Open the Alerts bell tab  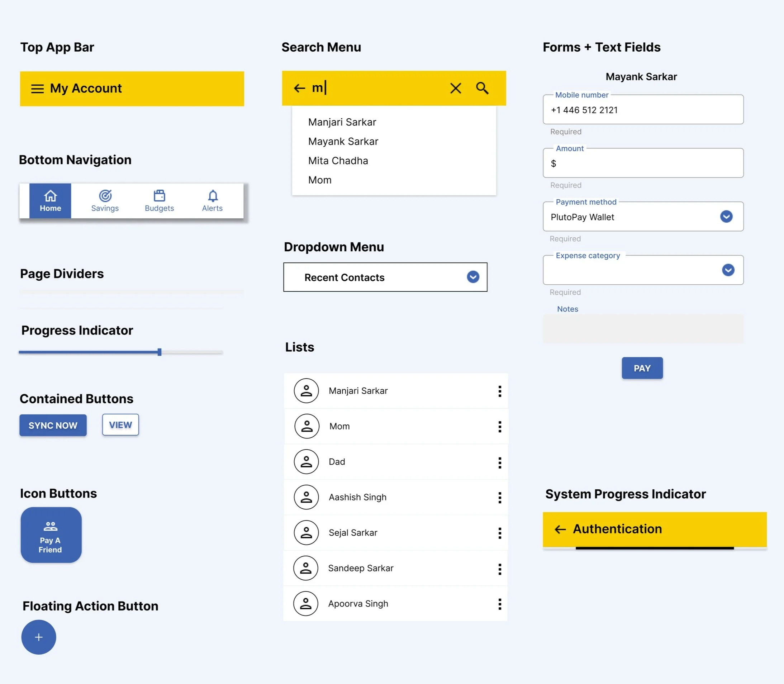[x=213, y=201]
